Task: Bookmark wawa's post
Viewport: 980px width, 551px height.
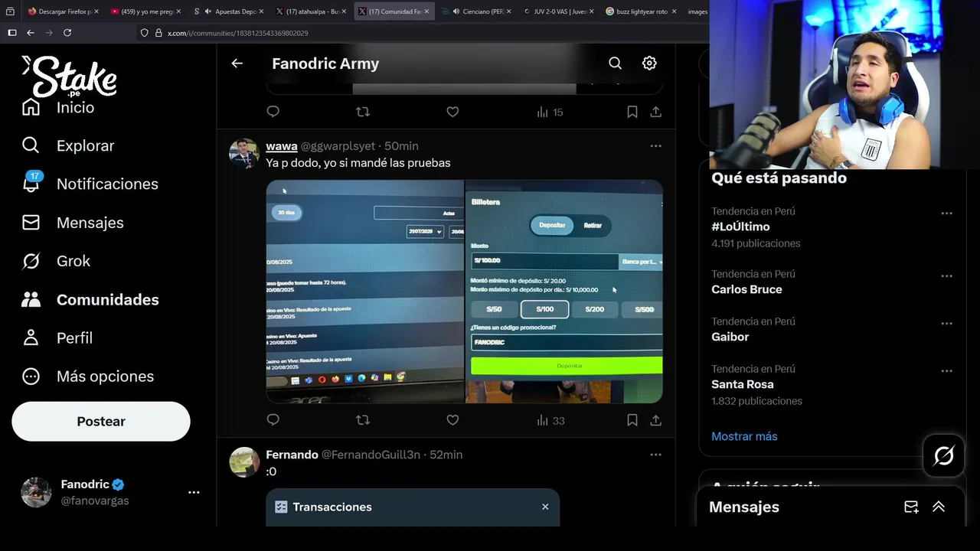Action: click(x=632, y=420)
